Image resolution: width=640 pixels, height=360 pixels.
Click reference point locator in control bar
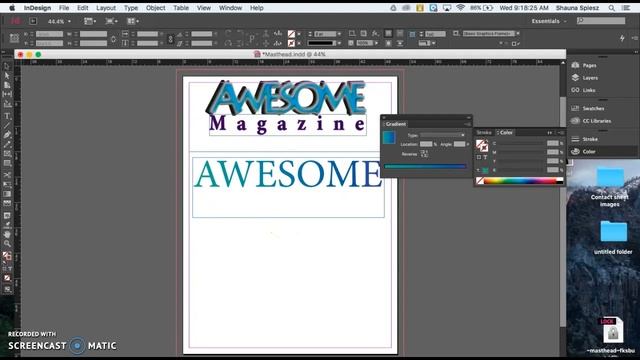pyautogui.click(x=14, y=38)
